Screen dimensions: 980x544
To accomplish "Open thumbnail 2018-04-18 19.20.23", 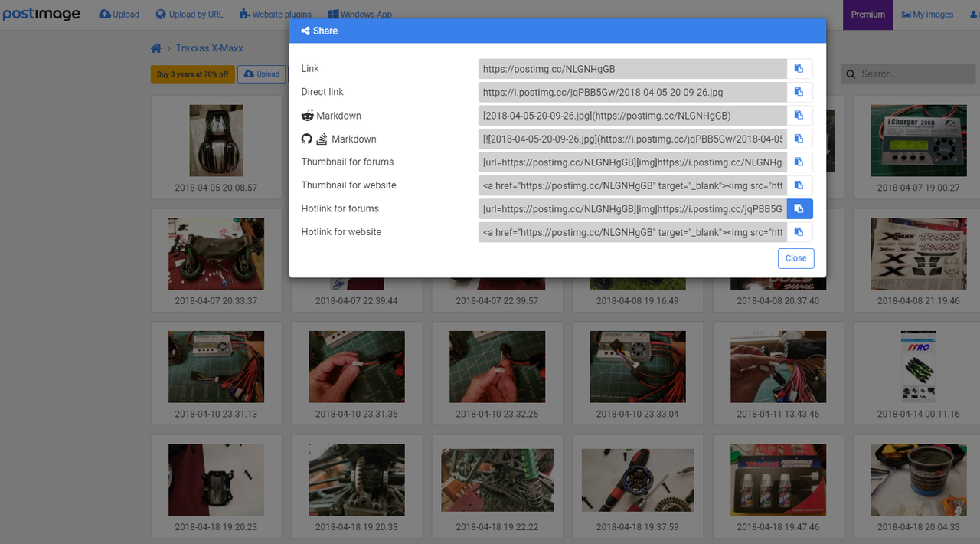I will [x=216, y=480].
